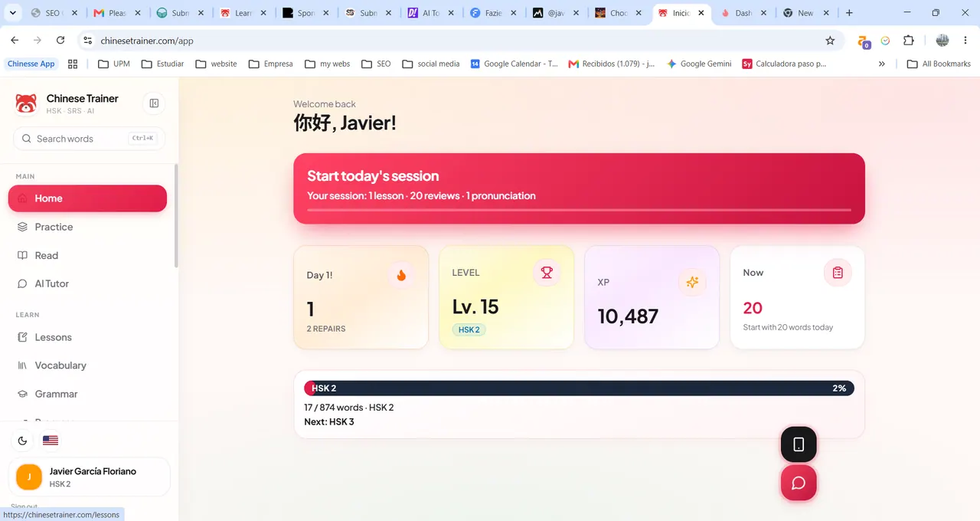Open Chrome profile avatar

click(x=942, y=41)
